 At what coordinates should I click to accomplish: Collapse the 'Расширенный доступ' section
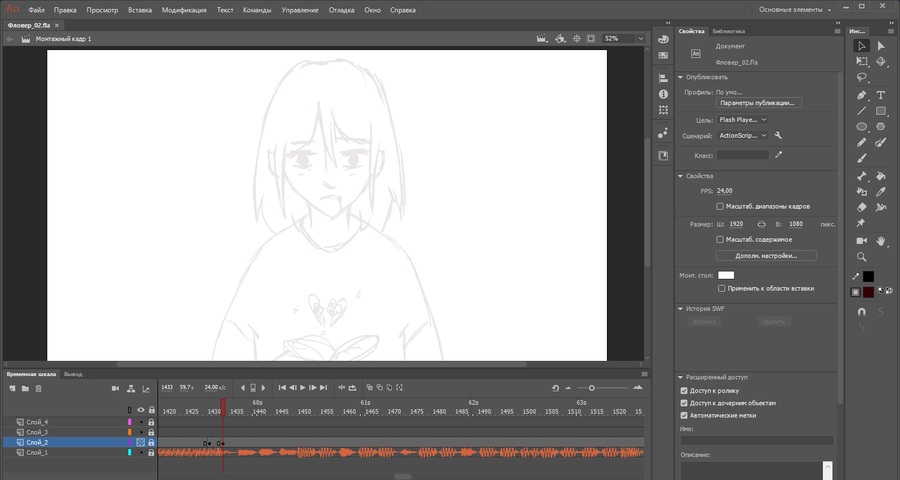click(681, 378)
